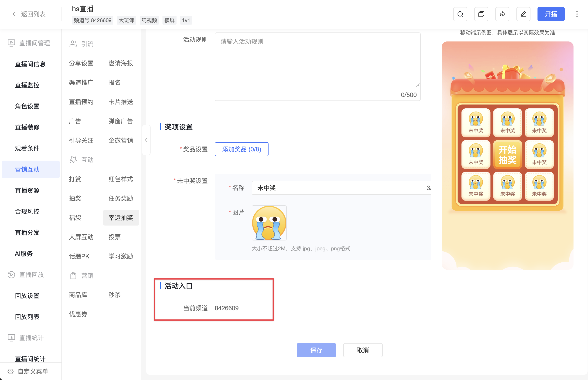The width and height of the screenshot is (588, 380).
Task: Click the search icon in top bar
Action: tap(460, 14)
